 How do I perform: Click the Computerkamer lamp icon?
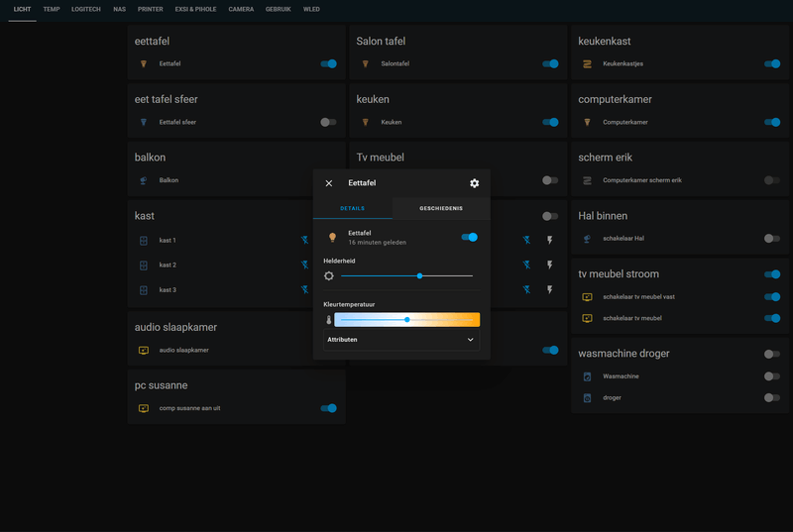pos(587,122)
